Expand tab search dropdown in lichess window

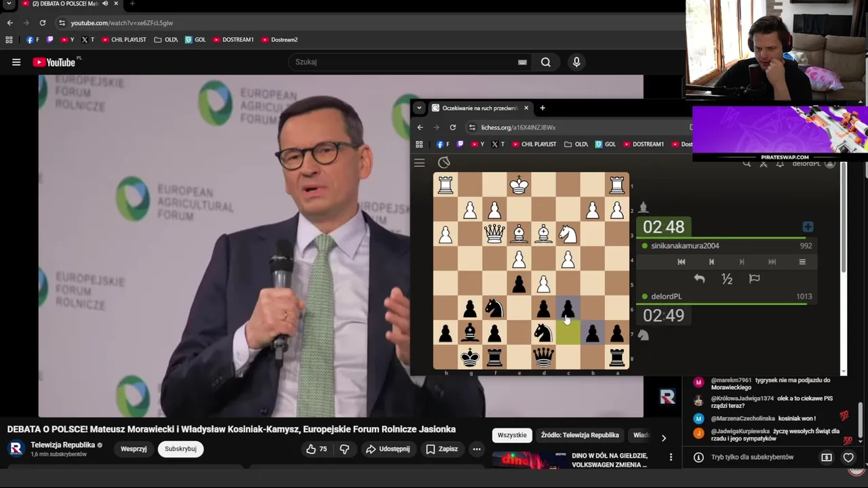point(419,108)
